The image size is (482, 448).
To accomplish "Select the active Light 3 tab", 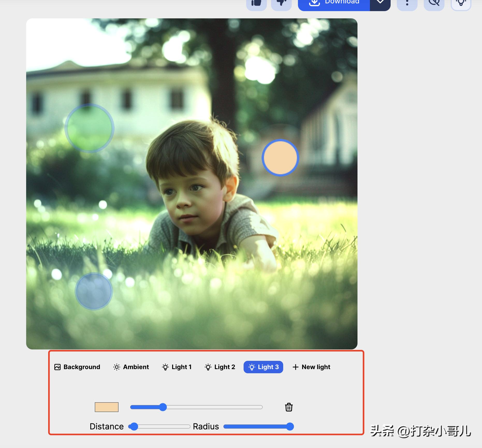I will tap(263, 367).
